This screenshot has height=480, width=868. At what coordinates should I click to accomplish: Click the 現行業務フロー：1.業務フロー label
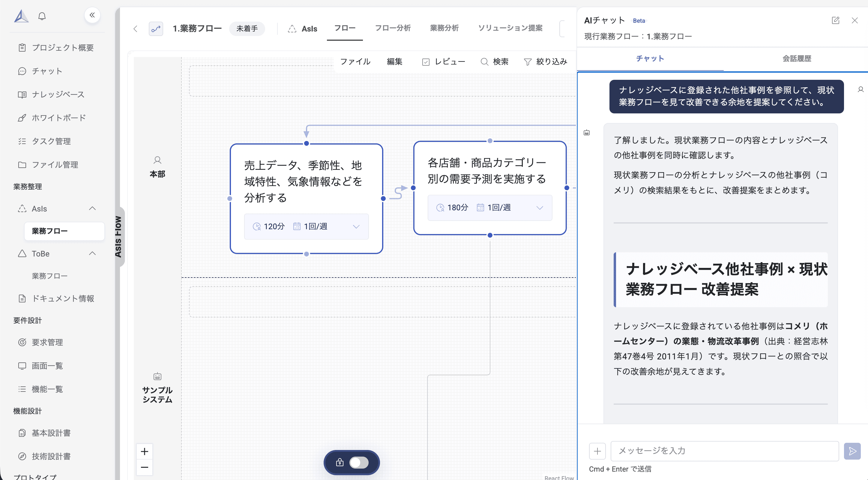pyautogui.click(x=638, y=36)
